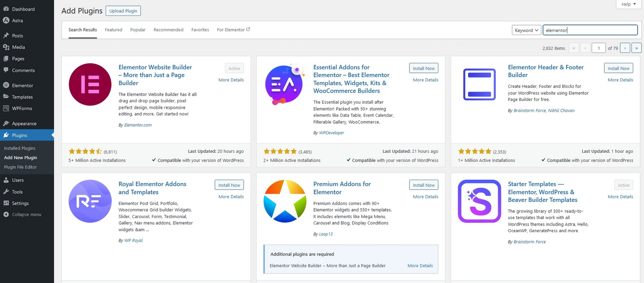
Task: Open the WPDeveloper author link
Action: click(332, 133)
